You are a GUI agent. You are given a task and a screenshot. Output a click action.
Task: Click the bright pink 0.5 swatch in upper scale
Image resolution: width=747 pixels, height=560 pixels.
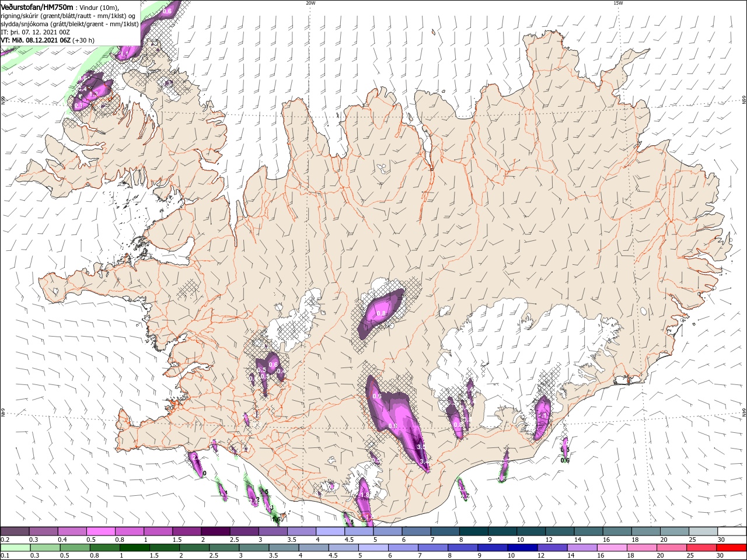click(x=100, y=531)
